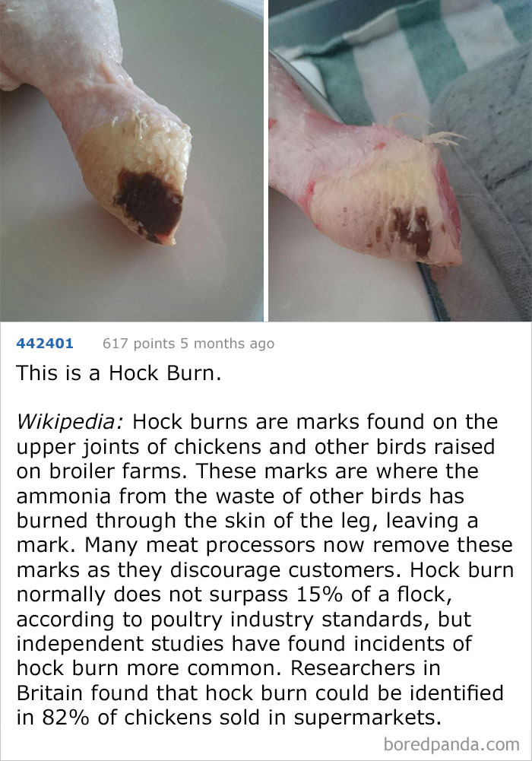Open the right chicken leg photo
Viewport: 532px width, 761px height.
[x=400, y=160]
